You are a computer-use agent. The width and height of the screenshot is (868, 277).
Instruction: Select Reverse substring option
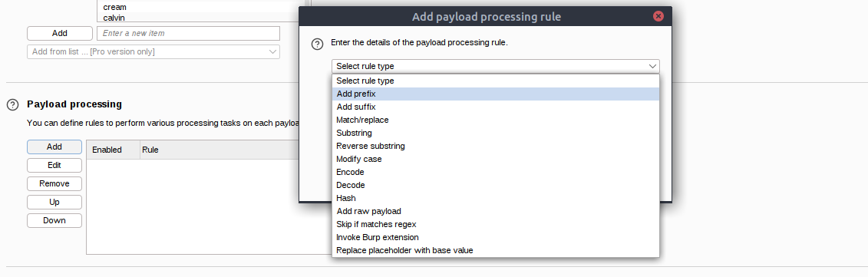click(x=496, y=147)
